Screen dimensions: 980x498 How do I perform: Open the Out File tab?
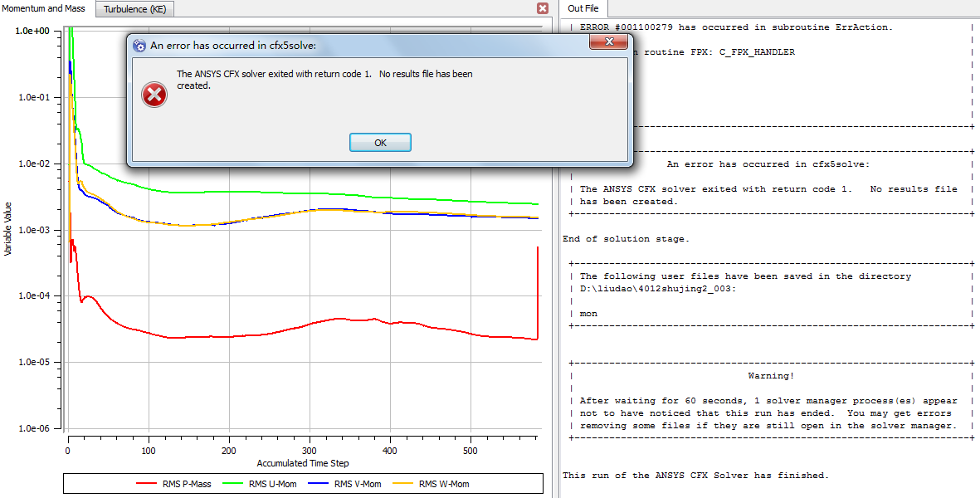pyautogui.click(x=583, y=8)
